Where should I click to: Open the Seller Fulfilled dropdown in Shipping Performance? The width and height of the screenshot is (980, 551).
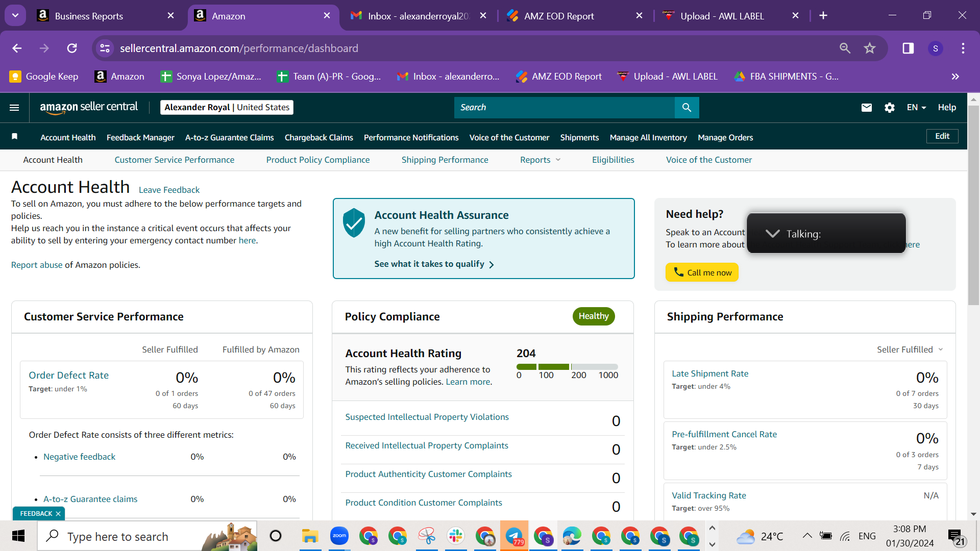click(x=910, y=349)
